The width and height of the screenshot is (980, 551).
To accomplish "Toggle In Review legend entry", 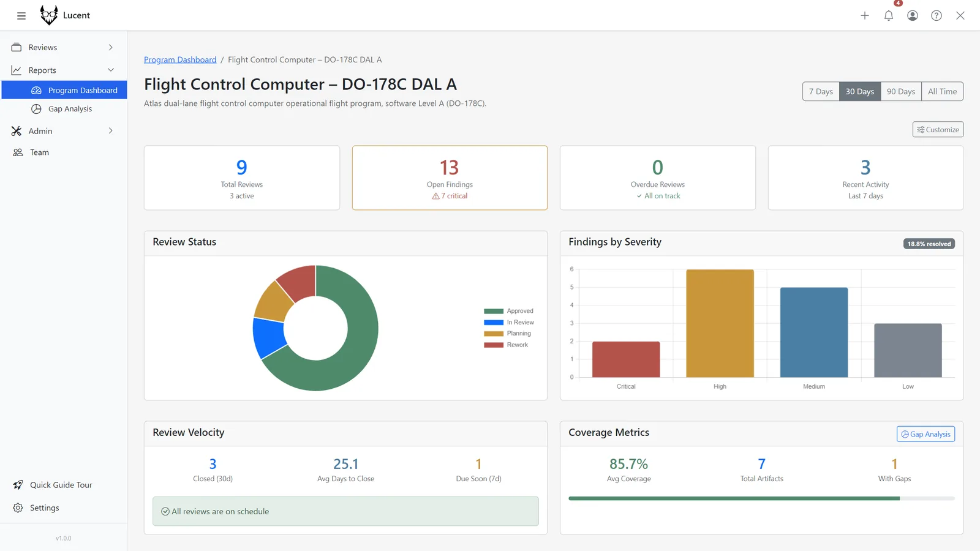I will (509, 323).
